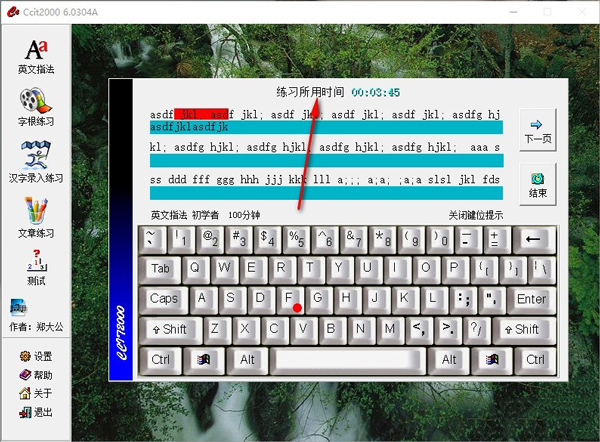Click 退出 to exit the program
This screenshot has height=442, width=600.
click(x=36, y=412)
